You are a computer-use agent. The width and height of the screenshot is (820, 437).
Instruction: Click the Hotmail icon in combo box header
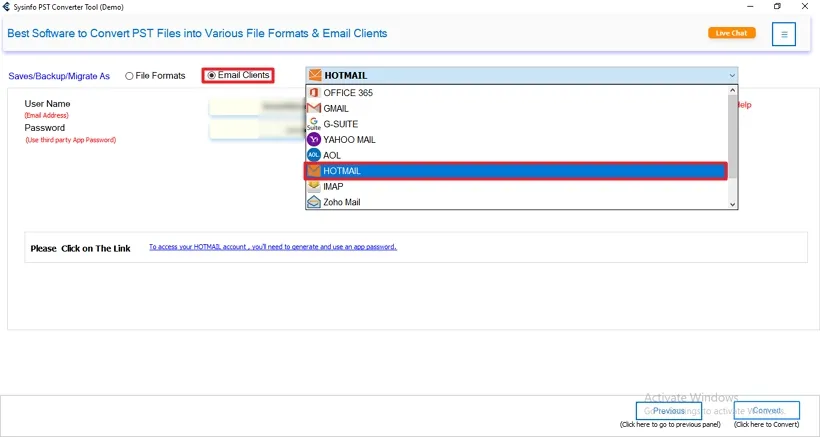point(315,75)
